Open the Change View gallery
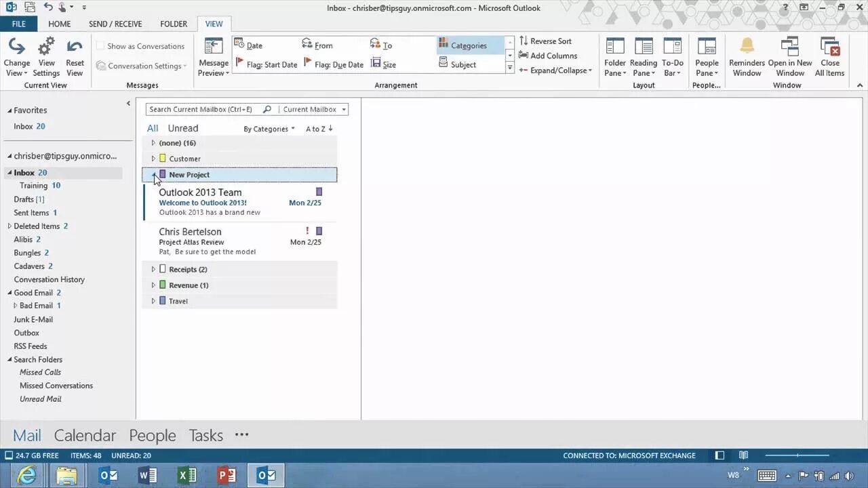 pos(17,58)
